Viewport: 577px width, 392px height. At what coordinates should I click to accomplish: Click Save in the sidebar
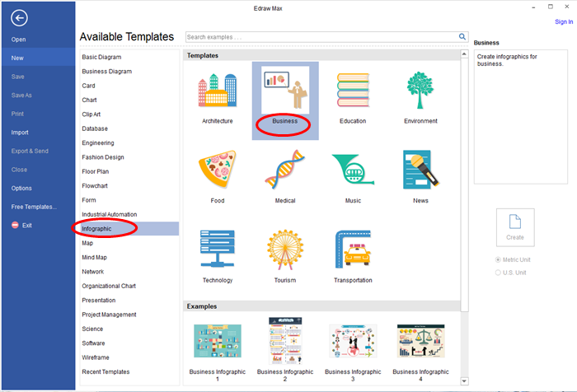pyautogui.click(x=17, y=77)
